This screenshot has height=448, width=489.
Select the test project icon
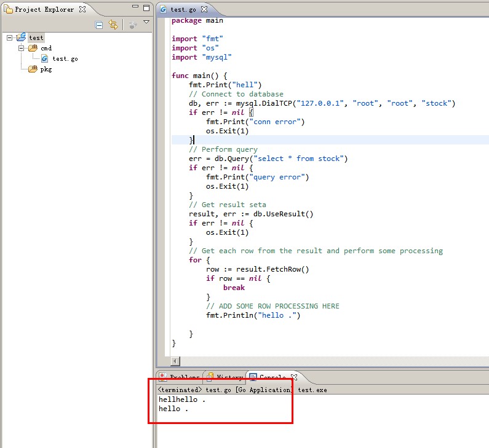click(x=22, y=37)
